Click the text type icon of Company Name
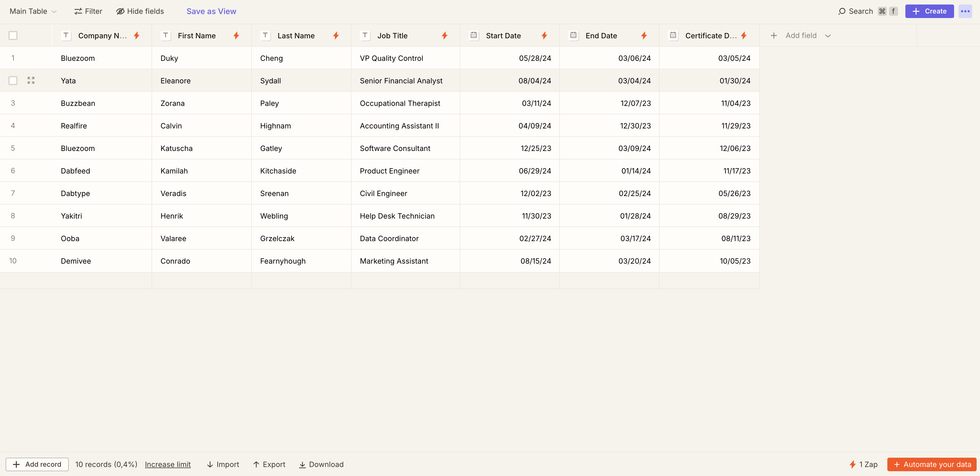The height and width of the screenshot is (476, 980). pyautogui.click(x=66, y=35)
